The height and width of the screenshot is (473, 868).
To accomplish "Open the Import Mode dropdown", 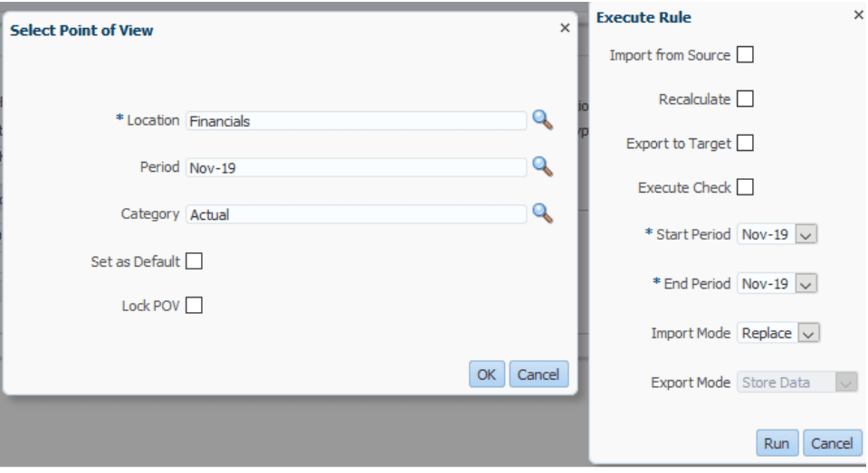I will (x=809, y=334).
